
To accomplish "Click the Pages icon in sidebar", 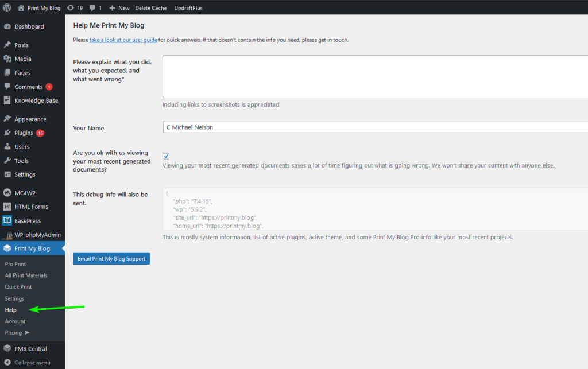I will point(7,72).
